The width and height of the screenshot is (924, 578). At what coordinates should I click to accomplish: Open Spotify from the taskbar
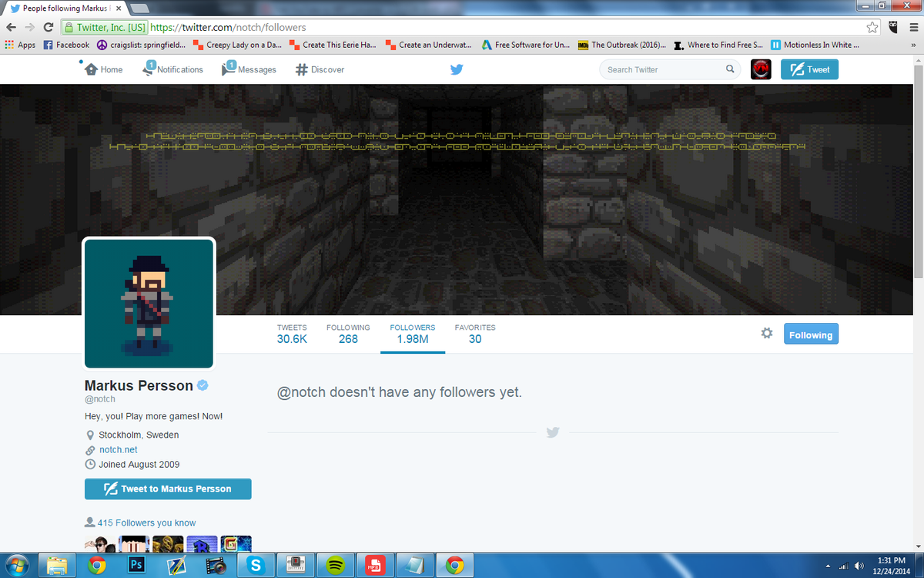tap(335, 565)
